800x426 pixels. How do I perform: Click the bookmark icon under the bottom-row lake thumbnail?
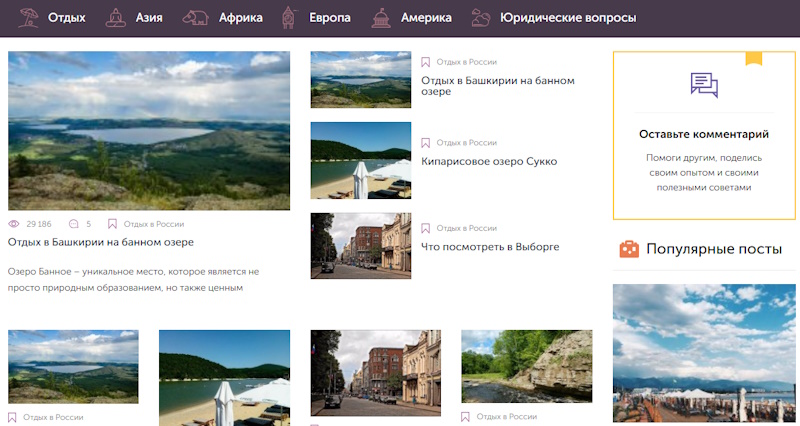[12, 417]
